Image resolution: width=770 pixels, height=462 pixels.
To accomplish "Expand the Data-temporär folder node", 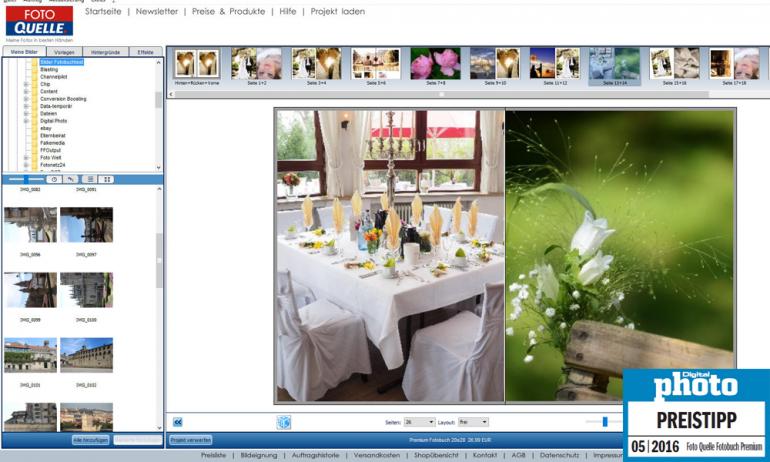I will [x=26, y=106].
